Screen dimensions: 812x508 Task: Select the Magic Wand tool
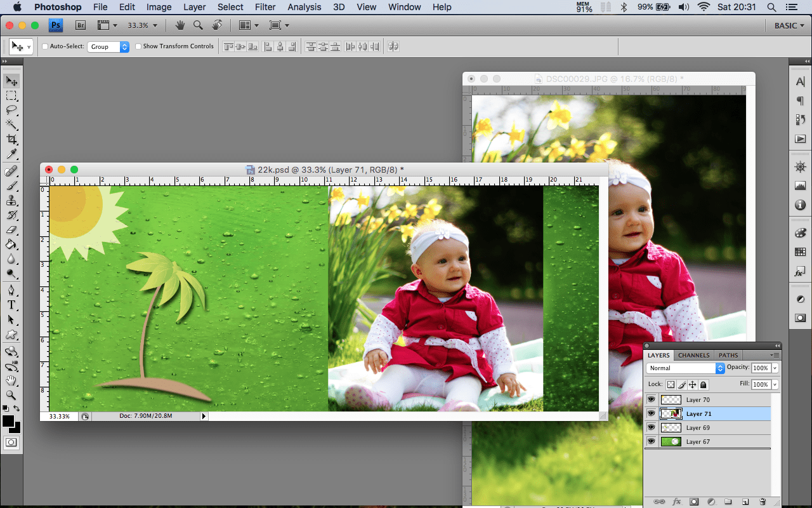[11, 124]
